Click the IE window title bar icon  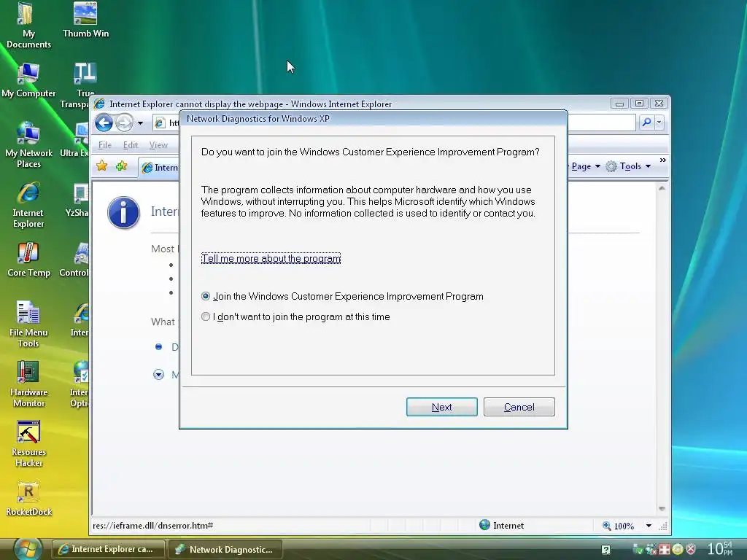coord(99,104)
